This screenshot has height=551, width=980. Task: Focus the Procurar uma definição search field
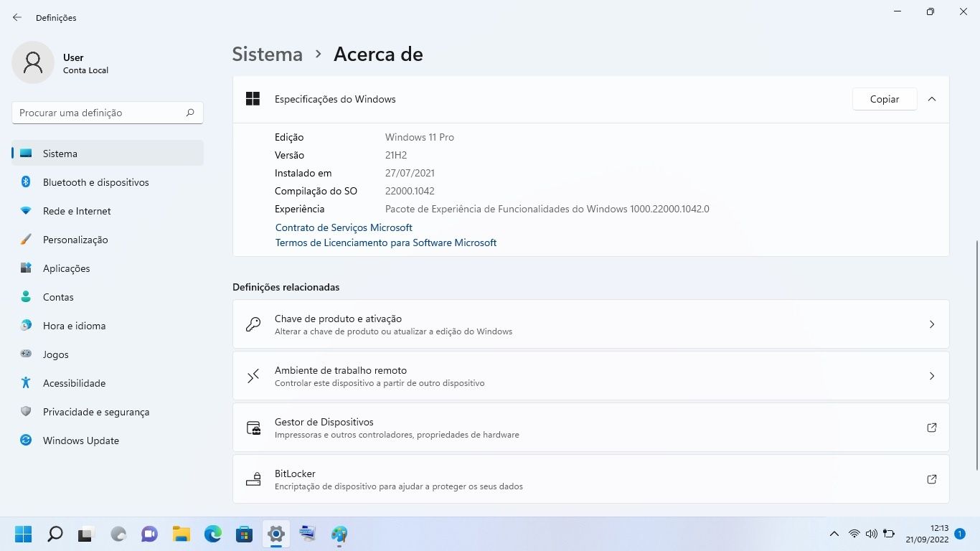pyautogui.click(x=108, y=113)
